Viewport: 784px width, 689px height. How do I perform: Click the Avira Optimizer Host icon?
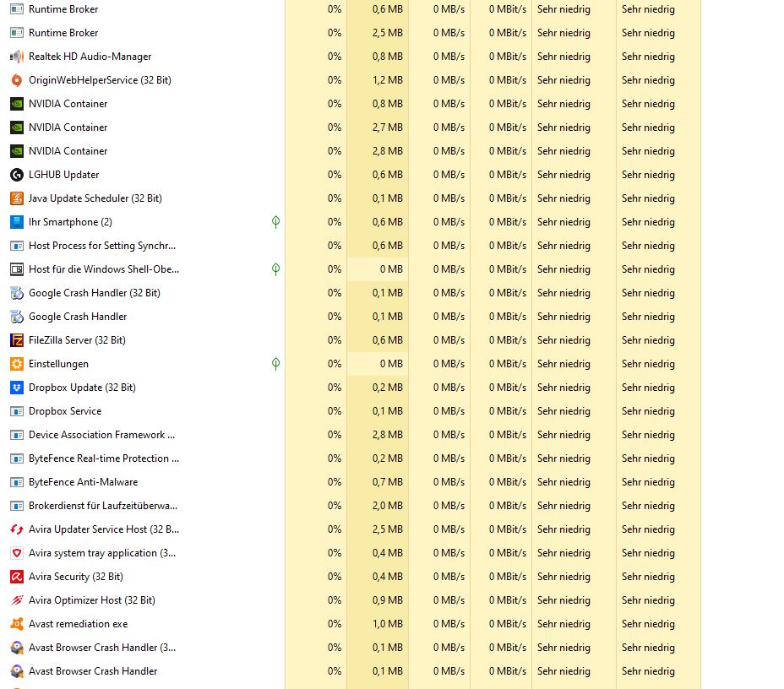pos(17,600)
